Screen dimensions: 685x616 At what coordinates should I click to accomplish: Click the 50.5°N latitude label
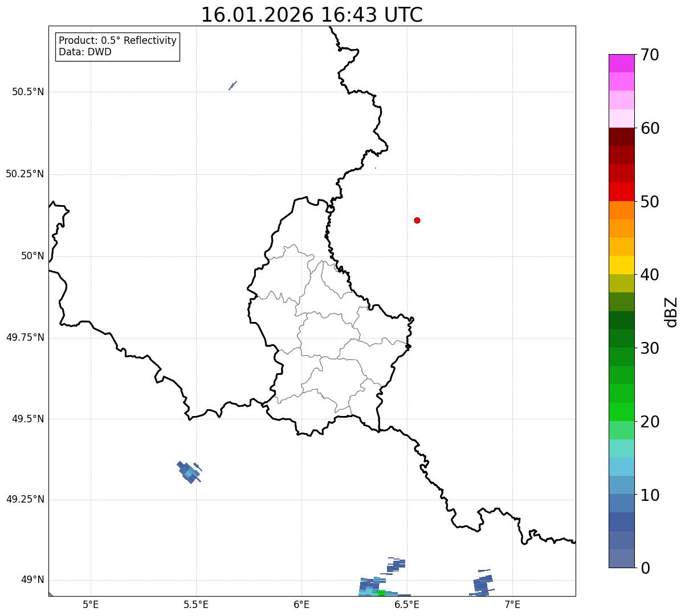tap(28, 92)
